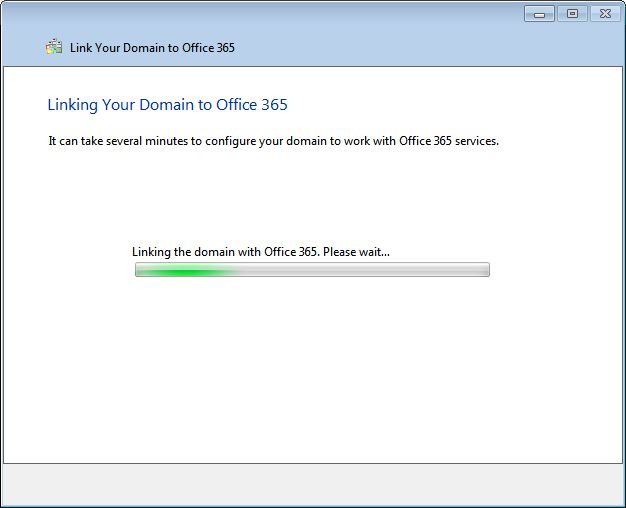Click the maximize/restore window button
The height and width of the screenshot is (508, 626).
[x=572, y=13]
